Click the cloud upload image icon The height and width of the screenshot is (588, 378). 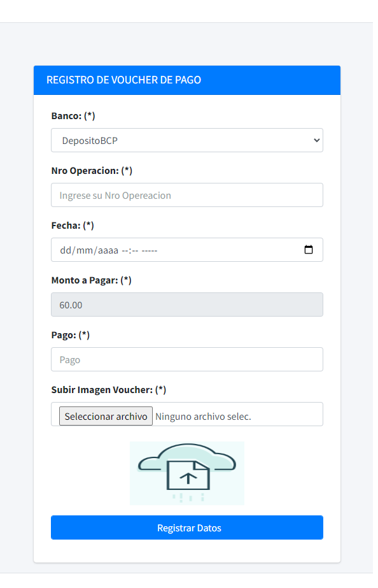point(187,473)
